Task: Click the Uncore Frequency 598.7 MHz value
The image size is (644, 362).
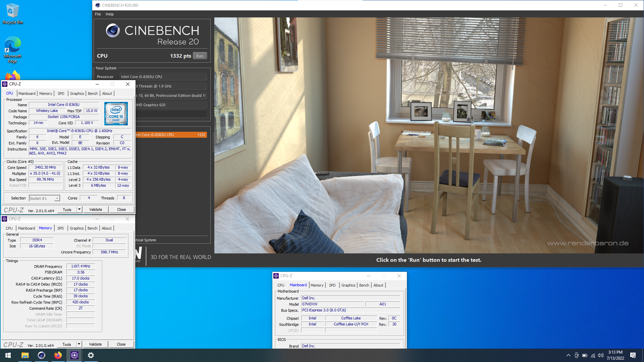Action: [109, 252]
